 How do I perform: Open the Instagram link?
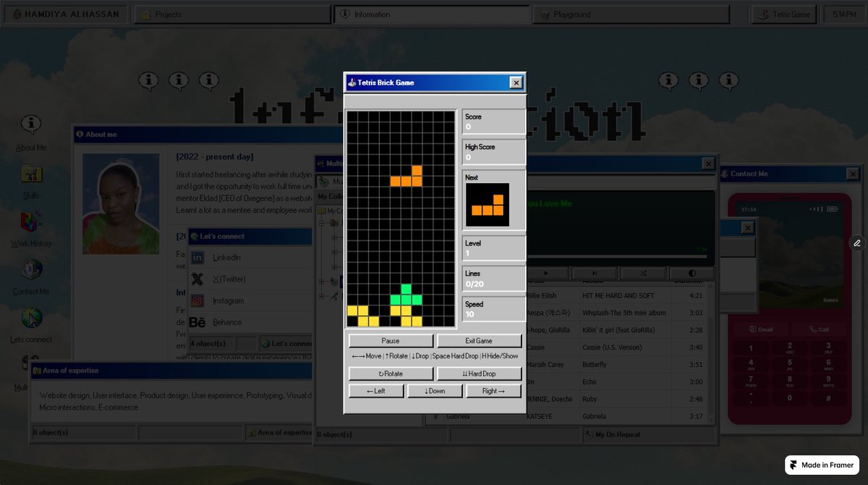click(x=229, y=300)
